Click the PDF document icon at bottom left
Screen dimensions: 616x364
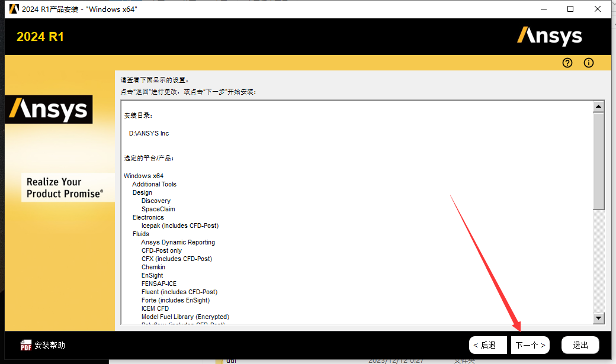(x=25, y=344)
